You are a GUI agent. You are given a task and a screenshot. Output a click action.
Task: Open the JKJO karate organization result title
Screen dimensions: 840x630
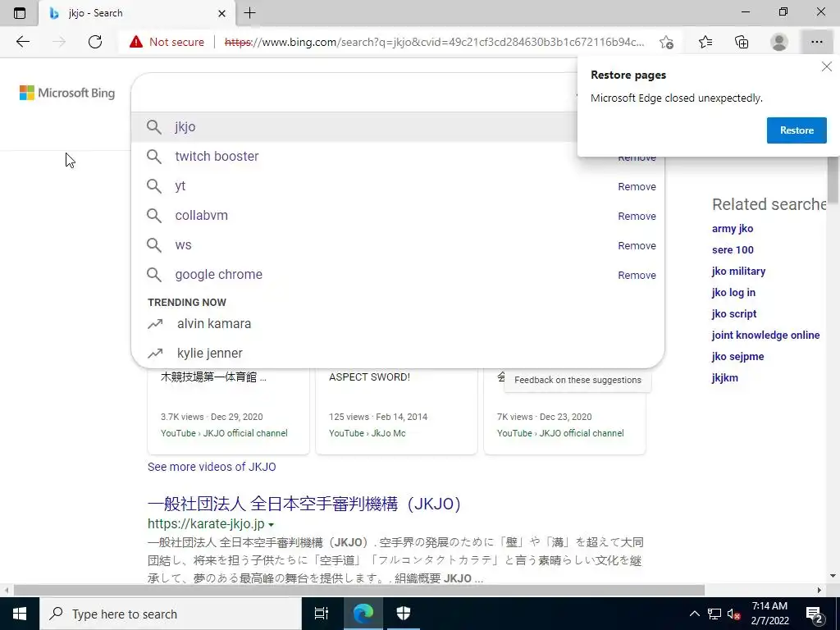click(304, 504)
